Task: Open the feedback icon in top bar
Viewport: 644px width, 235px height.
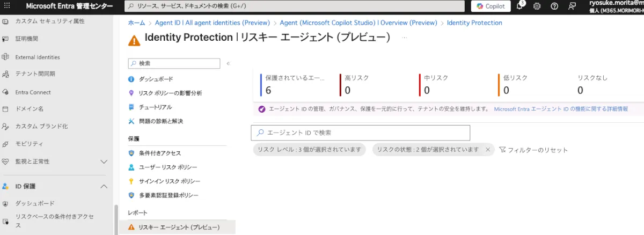Action: (572, 6)
